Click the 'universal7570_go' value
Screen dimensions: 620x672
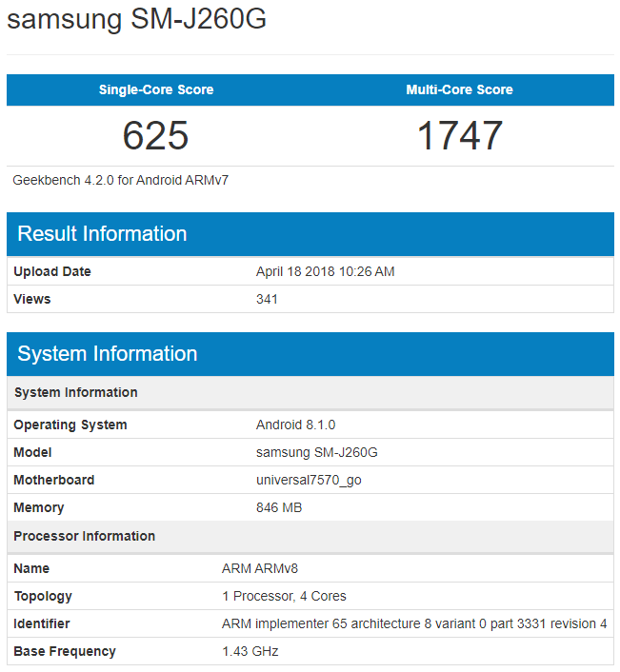309,481
